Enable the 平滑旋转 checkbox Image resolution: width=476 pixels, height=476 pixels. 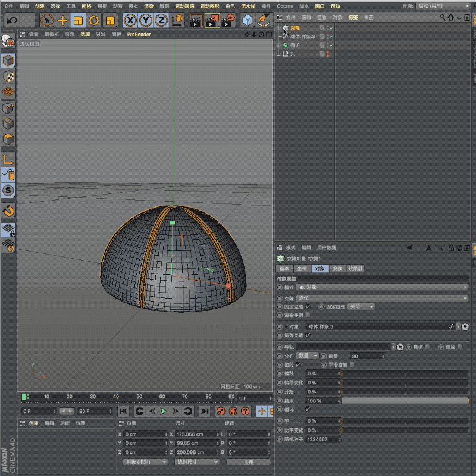point(352,365)
